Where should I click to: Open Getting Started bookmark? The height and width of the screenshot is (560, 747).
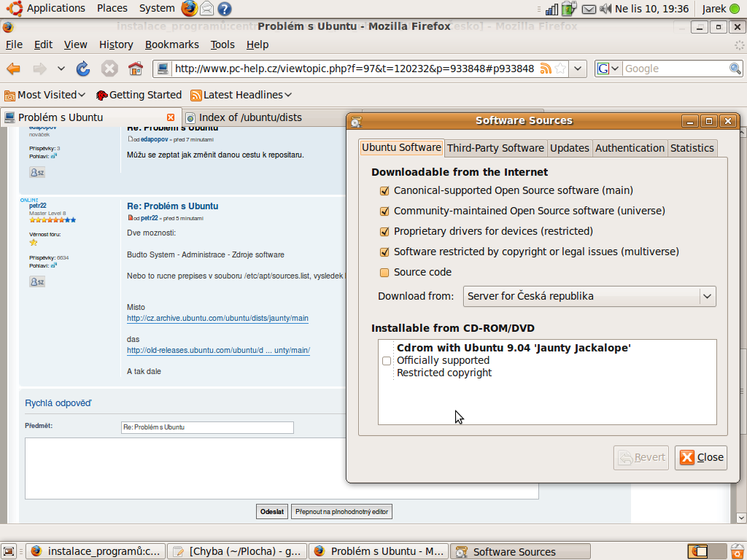point(139,96)
